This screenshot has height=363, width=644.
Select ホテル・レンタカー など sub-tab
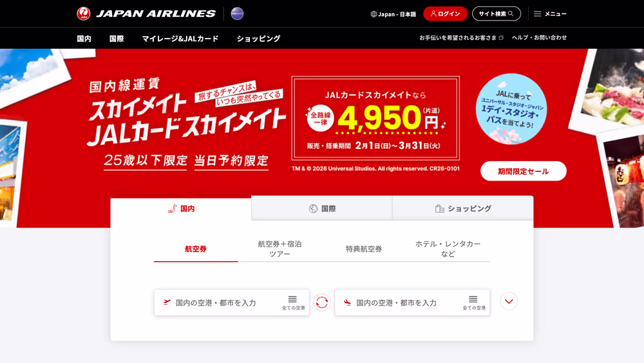(x=448, y=249)
